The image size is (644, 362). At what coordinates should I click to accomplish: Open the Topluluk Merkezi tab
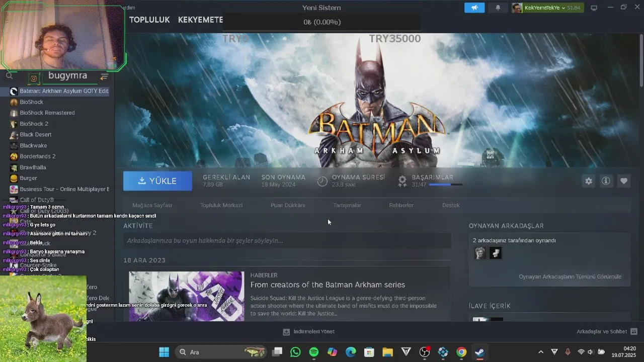coord(221,205)
